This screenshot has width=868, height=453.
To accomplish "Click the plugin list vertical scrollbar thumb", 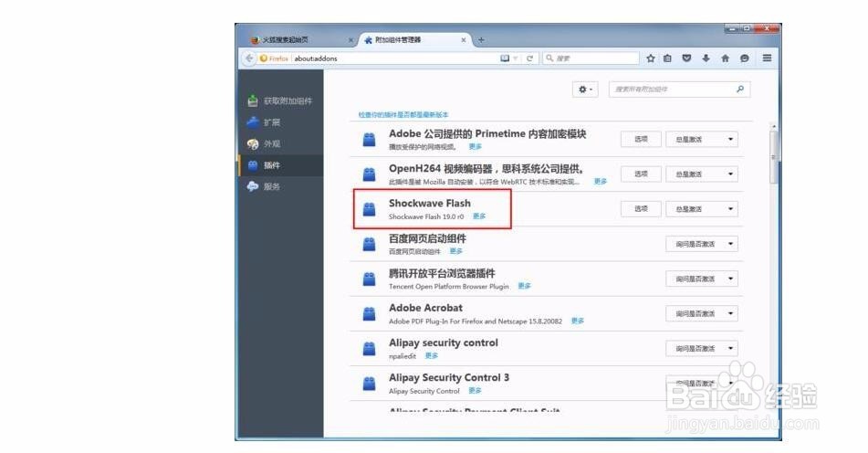I will pyautogui.click(x=774, y=158).
